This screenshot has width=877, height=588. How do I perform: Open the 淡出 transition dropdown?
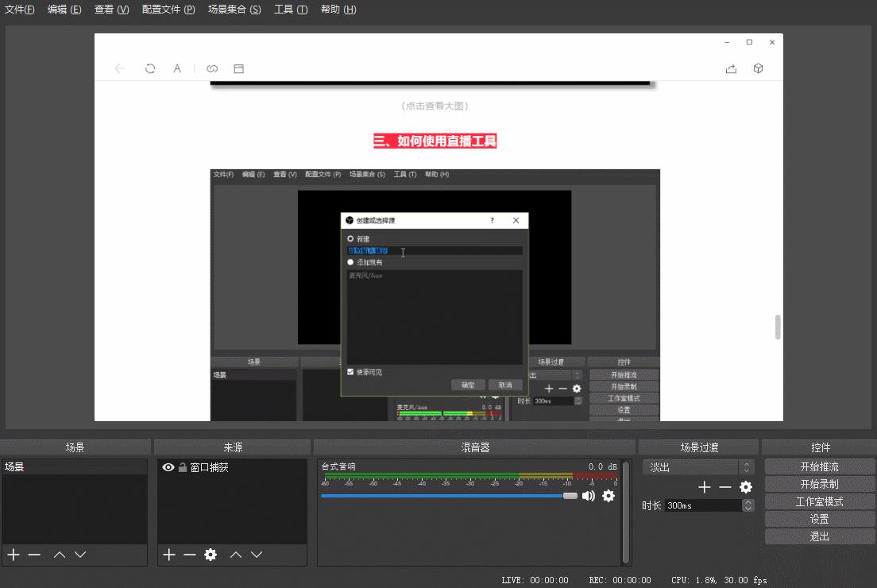tap(698, 467)
